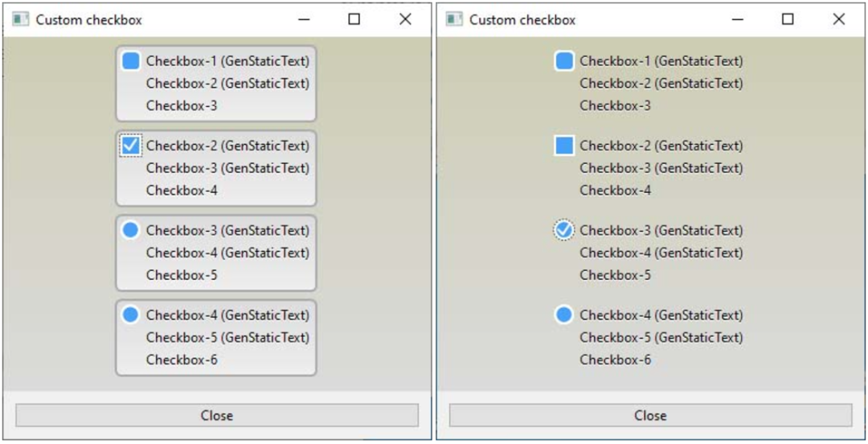This screenshot has height=444, width=868.
Task: Toggle rounded-square Checkbox-1 box in left window
Action: [131, 61]
